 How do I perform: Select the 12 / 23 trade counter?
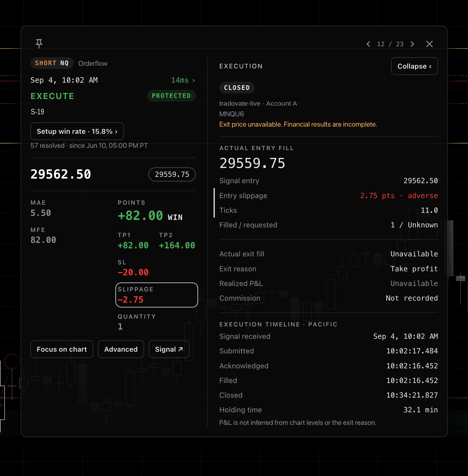[390, 44]
